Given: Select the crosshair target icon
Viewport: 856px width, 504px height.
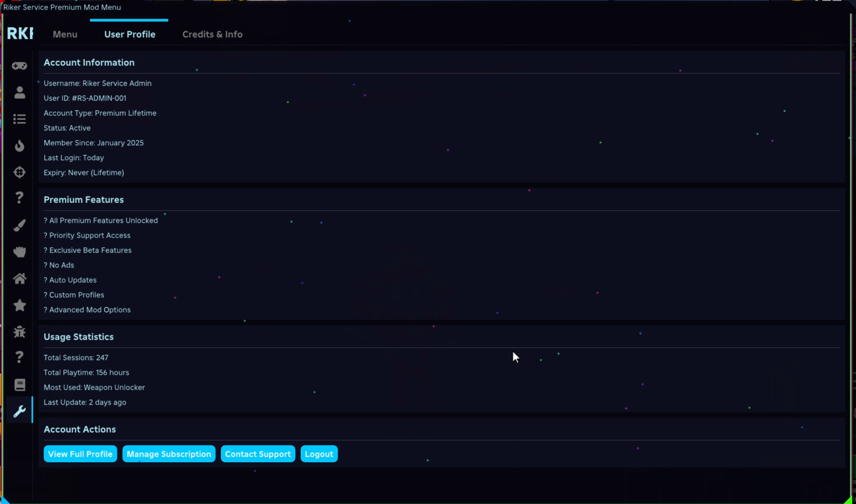Looking at the screenshot, I should (19, 172).
